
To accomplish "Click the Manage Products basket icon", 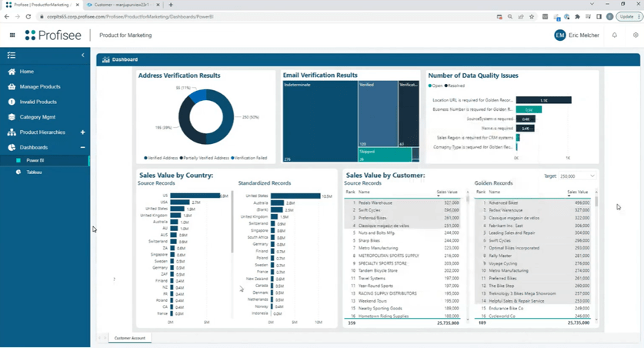I will (x=12, y=87).
